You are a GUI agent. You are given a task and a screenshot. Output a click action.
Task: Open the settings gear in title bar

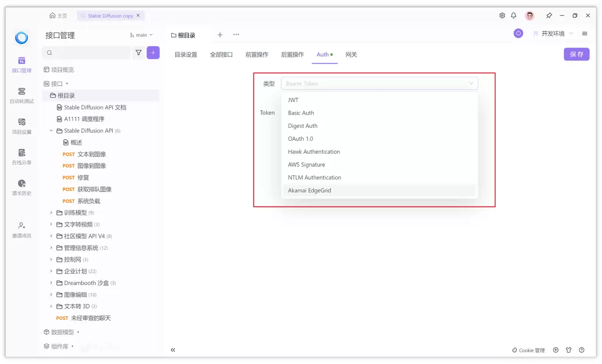tap(502, 16)
